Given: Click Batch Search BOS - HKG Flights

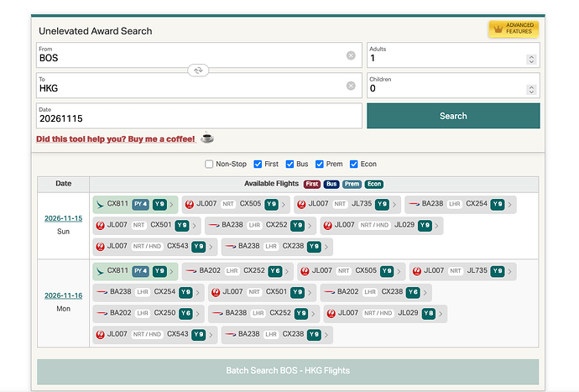Looking at the screenshot, I should (x=288, y=370).
